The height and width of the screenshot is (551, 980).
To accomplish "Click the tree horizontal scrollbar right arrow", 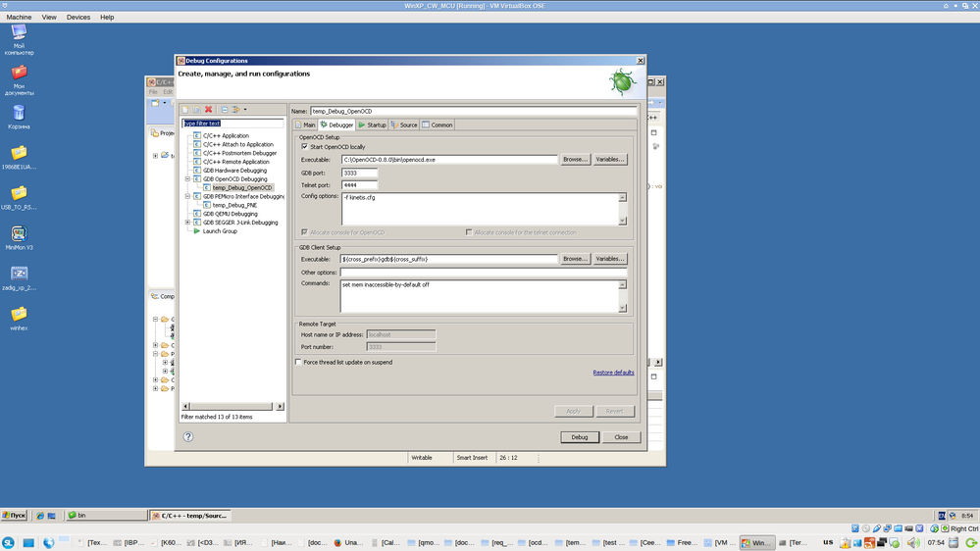I will coord(280,407).
